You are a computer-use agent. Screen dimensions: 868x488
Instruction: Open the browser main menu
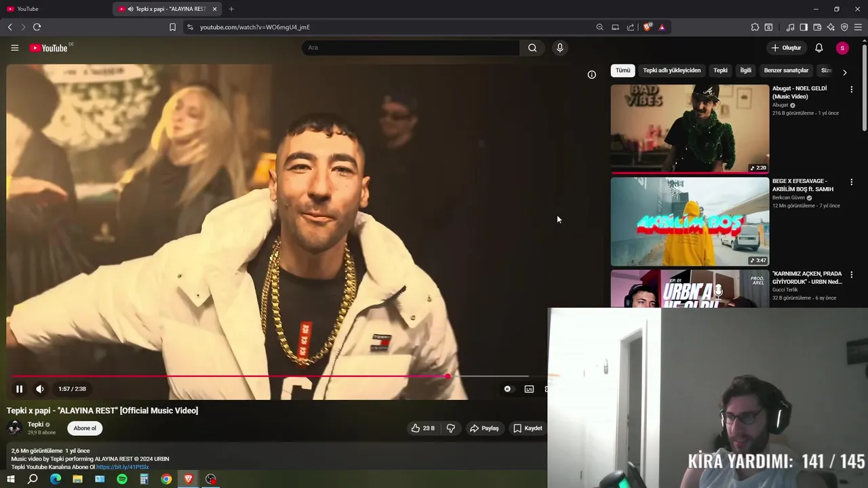(858, 27)
